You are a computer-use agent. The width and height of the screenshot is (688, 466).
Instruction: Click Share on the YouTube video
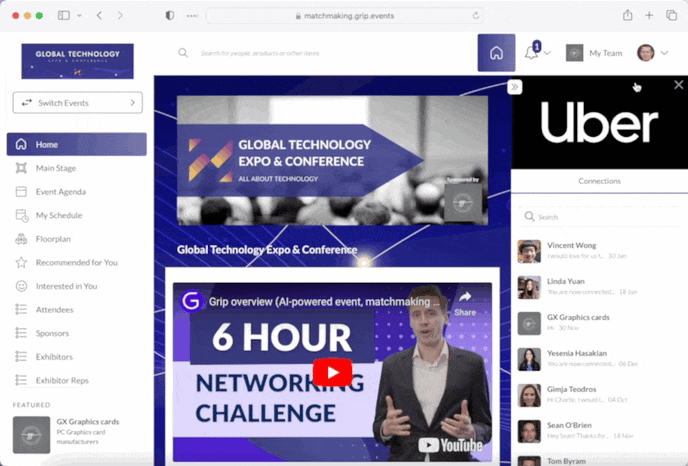click(465, 304)
